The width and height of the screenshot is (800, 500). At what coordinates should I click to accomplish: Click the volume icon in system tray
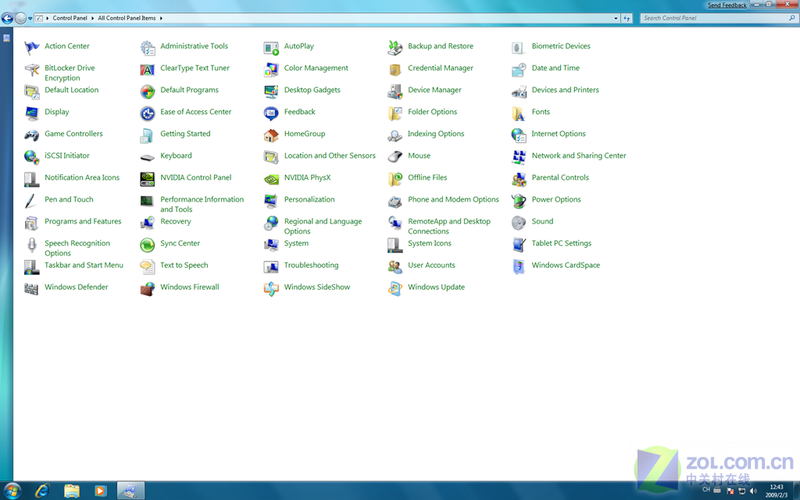[x=754, y=491]
